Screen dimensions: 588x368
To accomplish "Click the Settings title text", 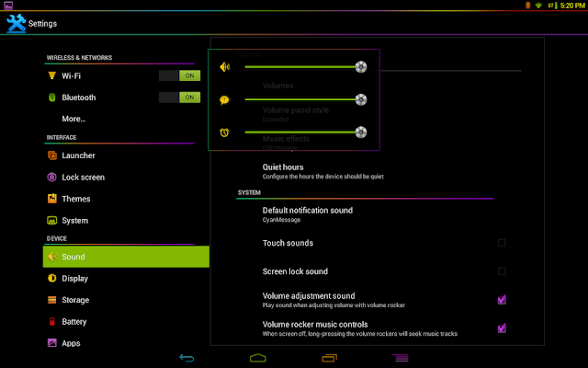I will click(42, 24).
